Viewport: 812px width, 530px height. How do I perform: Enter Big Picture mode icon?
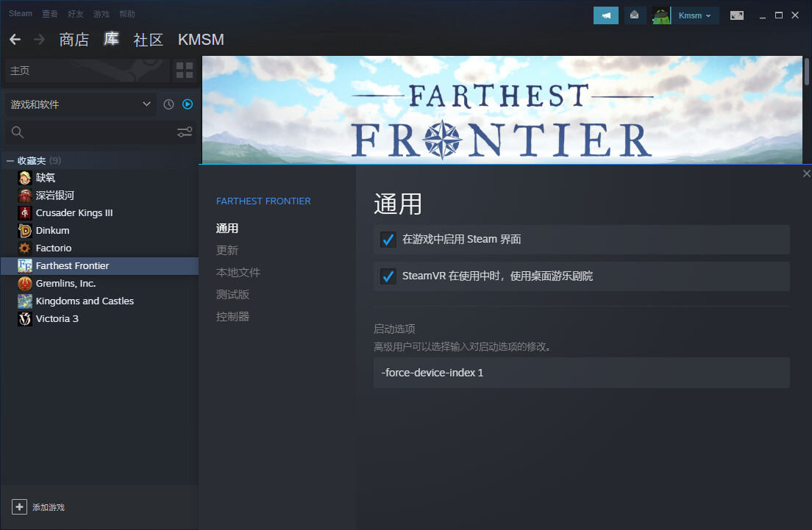click(737, 15)
